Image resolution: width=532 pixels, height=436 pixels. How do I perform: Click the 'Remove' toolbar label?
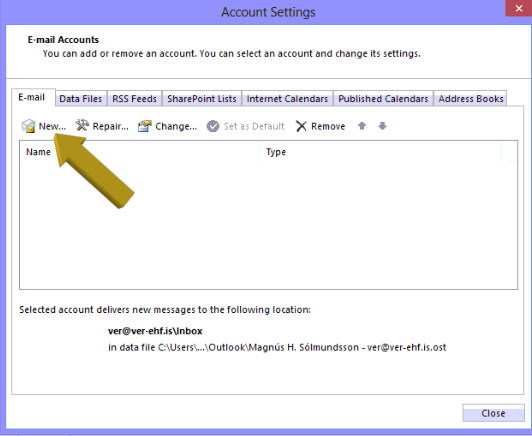[328, 126]
